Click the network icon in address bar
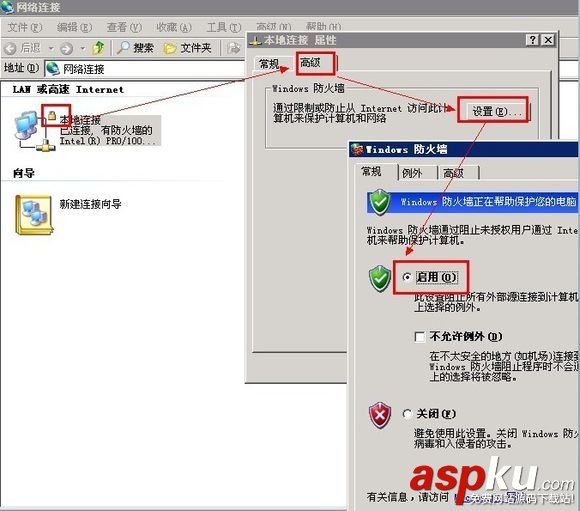 click(x=53, y=69)
